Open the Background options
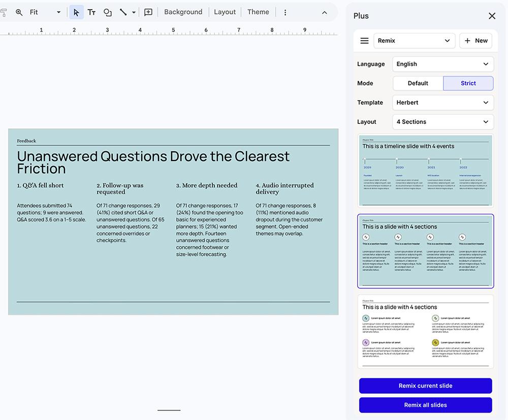508x420 pixels. [x=183, y=12]
